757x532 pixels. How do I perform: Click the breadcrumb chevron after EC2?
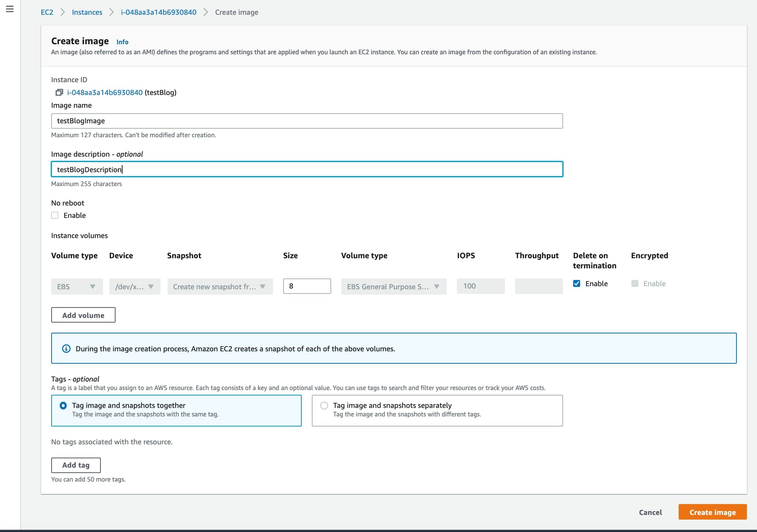click(x=62, y=12)
